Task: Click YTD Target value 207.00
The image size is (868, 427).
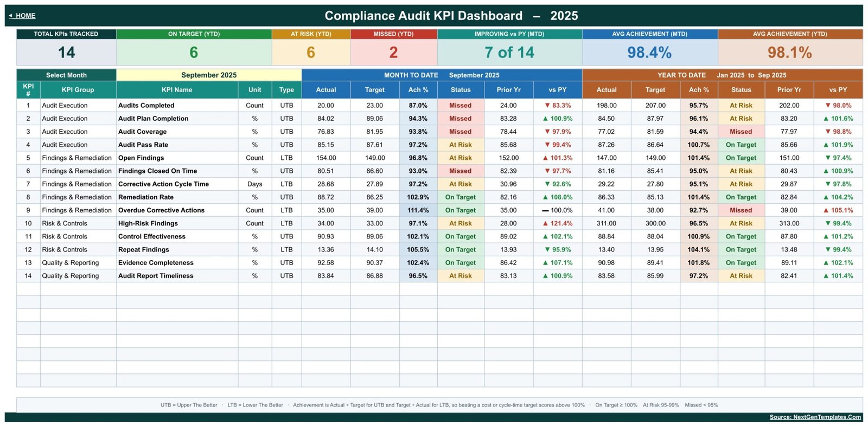Action: point(655,106)
